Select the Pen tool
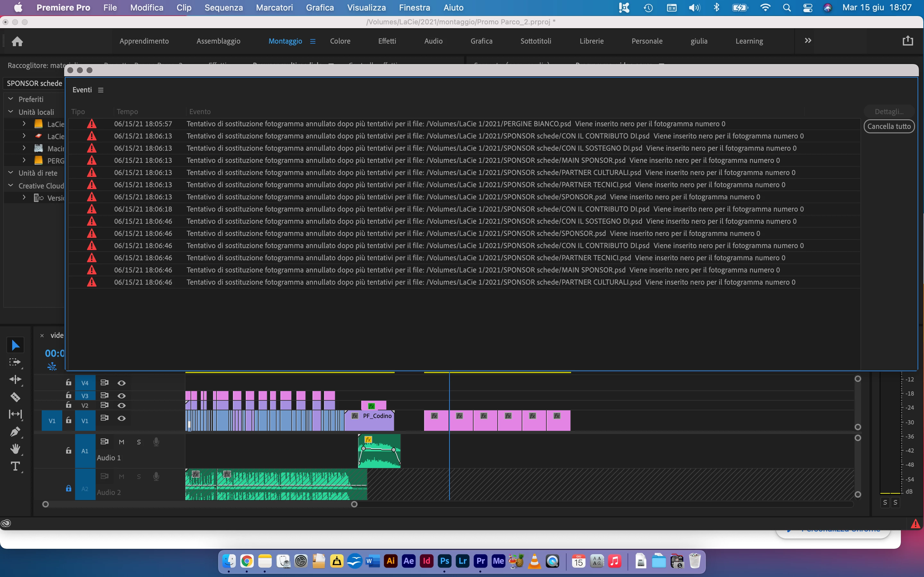The height and width of the screenshot is (577, 924). (15, 431)
